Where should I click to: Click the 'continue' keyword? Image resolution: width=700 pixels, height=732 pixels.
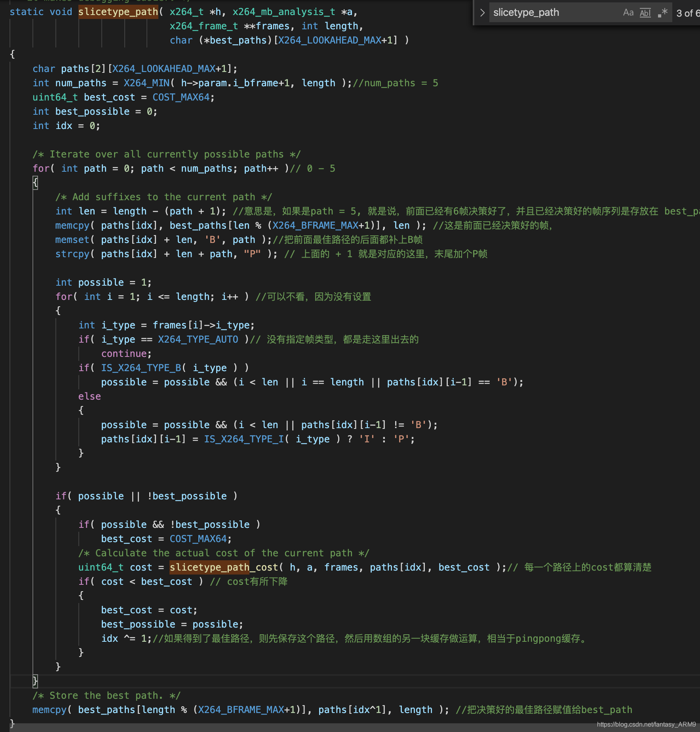click(x=124, y=354)
